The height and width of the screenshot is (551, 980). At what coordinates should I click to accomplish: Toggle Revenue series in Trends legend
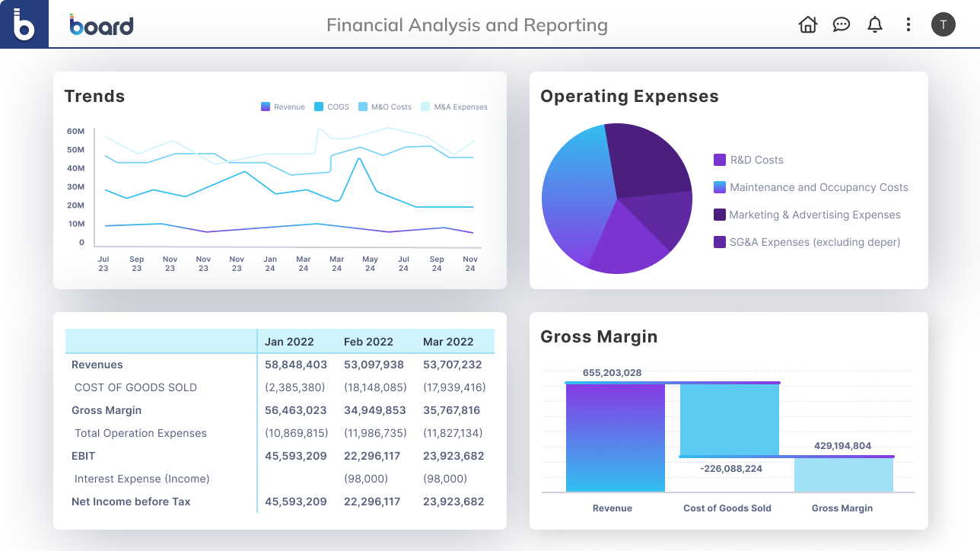pos(283,107)
